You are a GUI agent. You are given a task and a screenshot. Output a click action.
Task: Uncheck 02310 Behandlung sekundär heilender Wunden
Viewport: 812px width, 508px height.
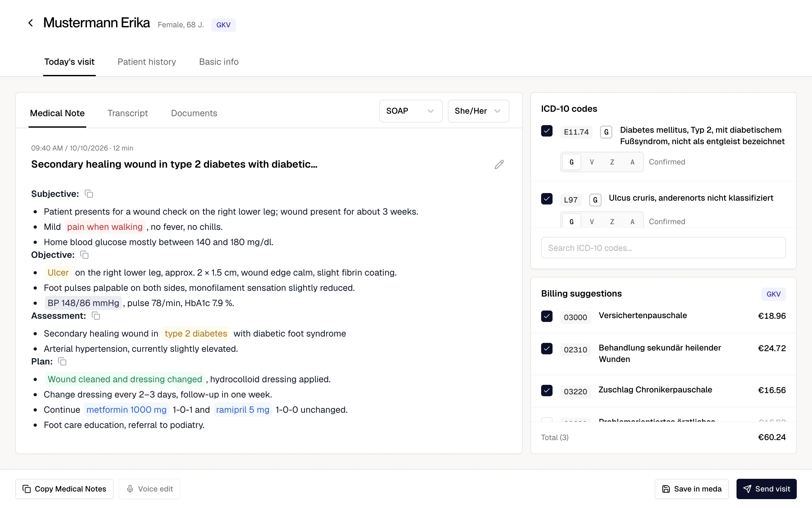point(547,349)
